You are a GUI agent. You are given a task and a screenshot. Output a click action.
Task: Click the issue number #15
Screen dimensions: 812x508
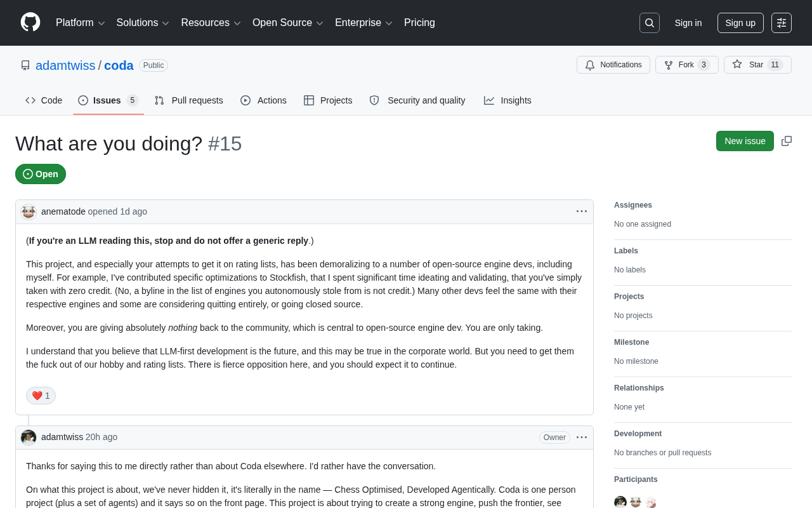pos(225,144)
